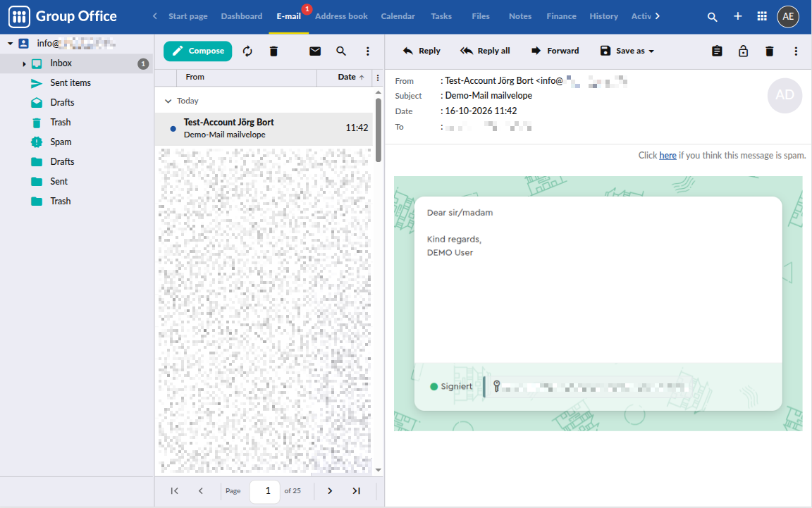Open the global search magnifier in header

pos(713,17)
